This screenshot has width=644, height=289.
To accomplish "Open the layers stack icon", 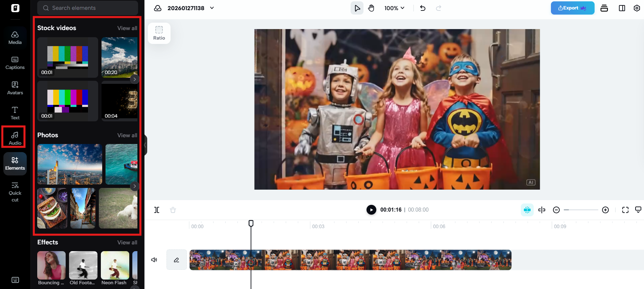I will click(x=604, y=8).
